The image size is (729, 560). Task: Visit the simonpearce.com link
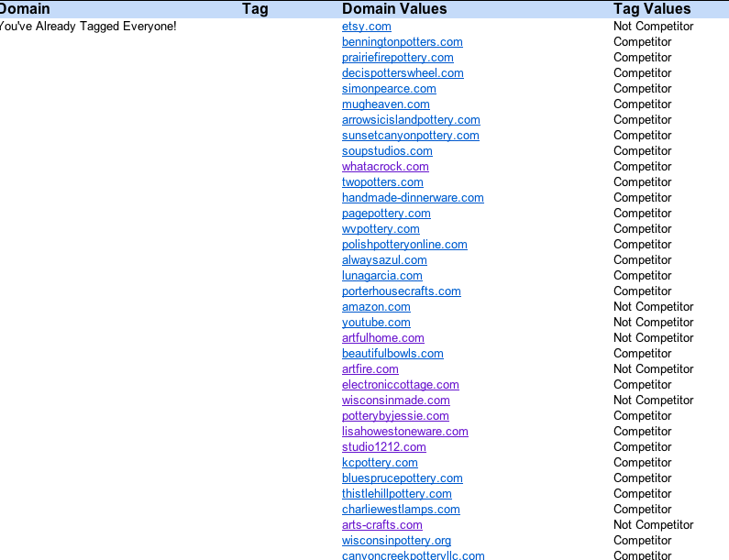389,89
